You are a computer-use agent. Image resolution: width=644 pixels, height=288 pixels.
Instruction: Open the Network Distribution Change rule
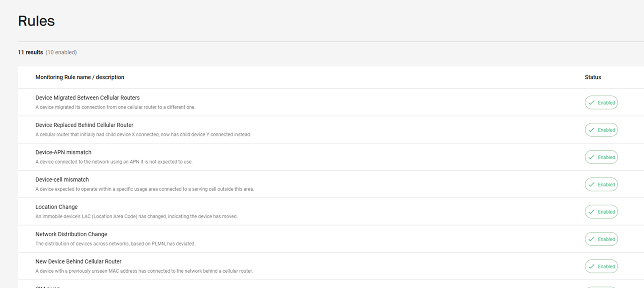[71, 234]
